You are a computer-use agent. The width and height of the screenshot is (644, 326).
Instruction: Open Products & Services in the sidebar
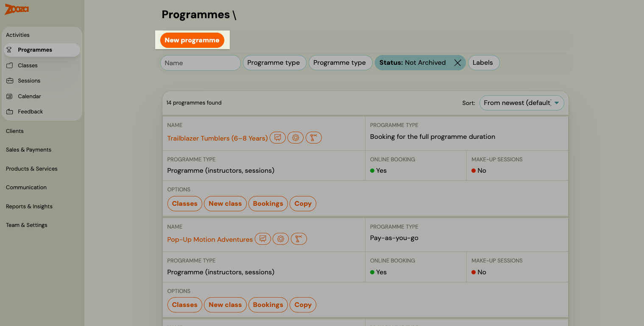coord(32,169)
